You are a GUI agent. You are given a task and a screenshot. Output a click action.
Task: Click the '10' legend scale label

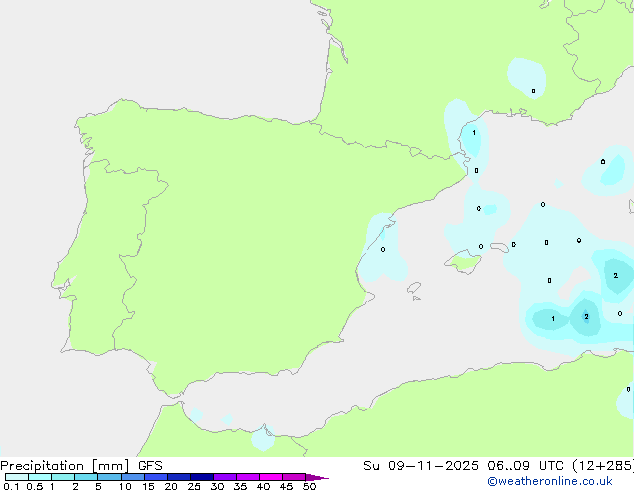click(125, 486)
